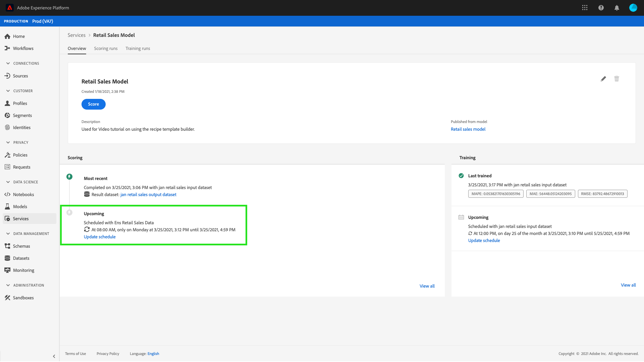Viewport: 644px width, 362px height.
Task: Collapse the left navigation sidebar
Action: coord(54,356)
